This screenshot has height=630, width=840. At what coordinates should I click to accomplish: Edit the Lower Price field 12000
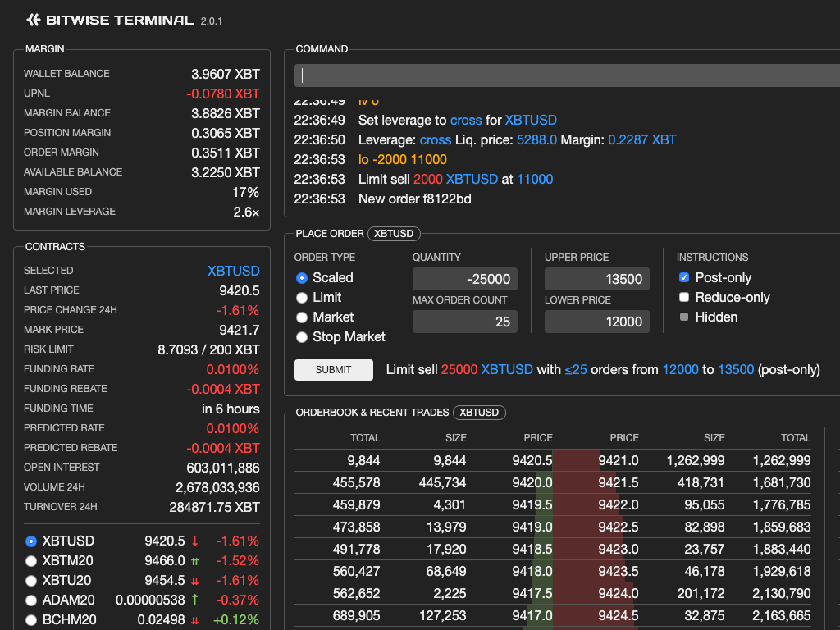point(597,322)
